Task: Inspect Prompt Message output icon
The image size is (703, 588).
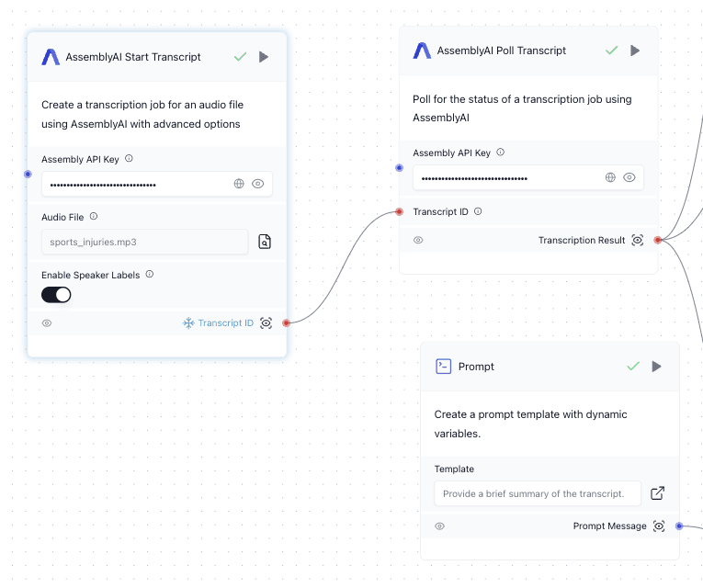Action: point(659,526)
